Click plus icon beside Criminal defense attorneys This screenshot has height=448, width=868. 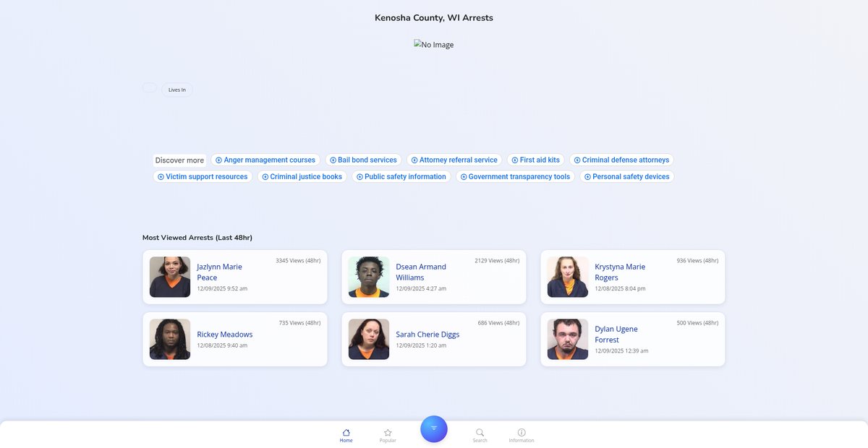click(577, 160)
